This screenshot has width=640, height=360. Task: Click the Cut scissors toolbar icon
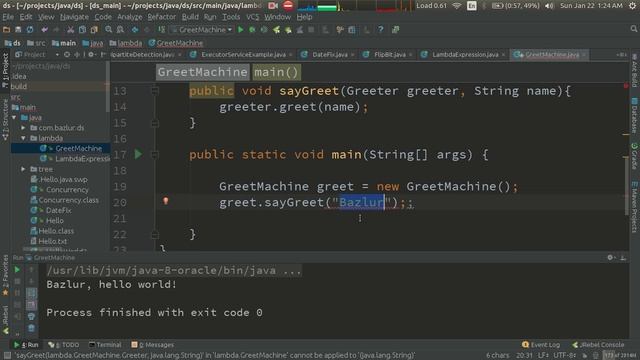coord(71,30)
